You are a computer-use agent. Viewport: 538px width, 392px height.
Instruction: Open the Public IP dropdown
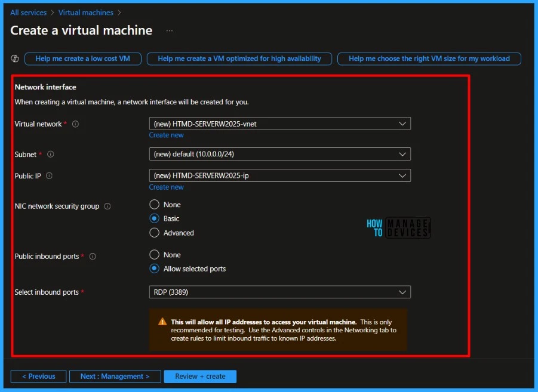[x=279, y=175]
